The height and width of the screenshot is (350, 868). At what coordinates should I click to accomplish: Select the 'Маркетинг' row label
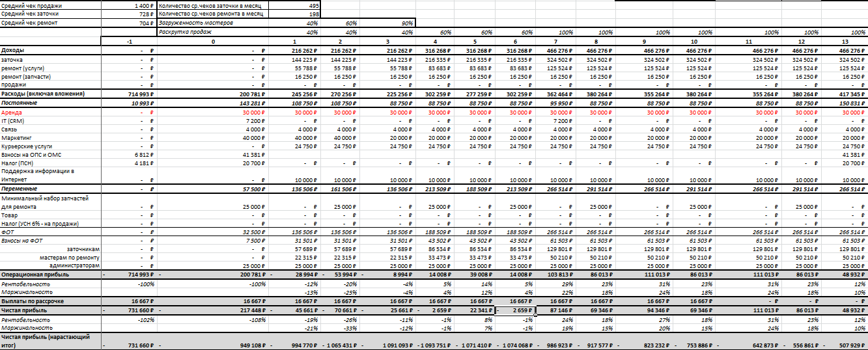click(x=51, y=138)
